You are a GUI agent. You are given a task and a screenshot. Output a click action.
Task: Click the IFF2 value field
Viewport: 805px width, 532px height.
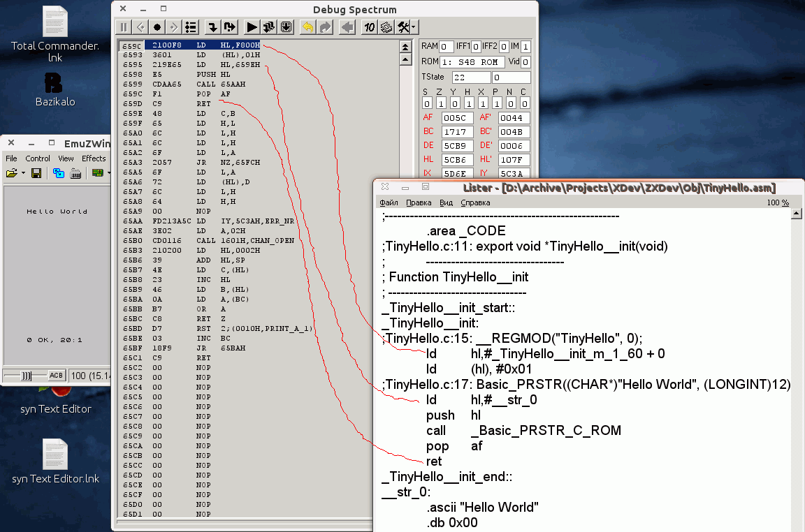click(x=504, y=47)
